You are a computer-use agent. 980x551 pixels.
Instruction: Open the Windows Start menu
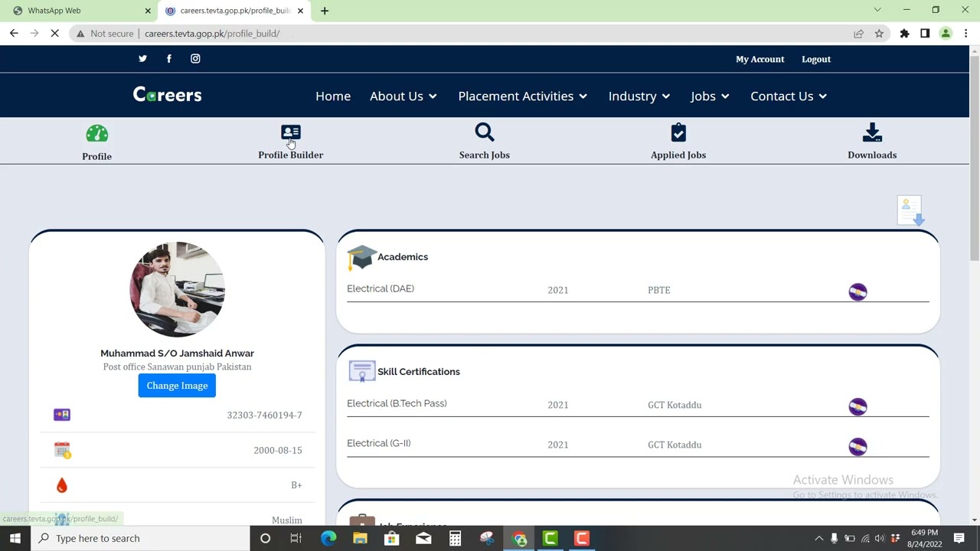click(x=15, y=539)
